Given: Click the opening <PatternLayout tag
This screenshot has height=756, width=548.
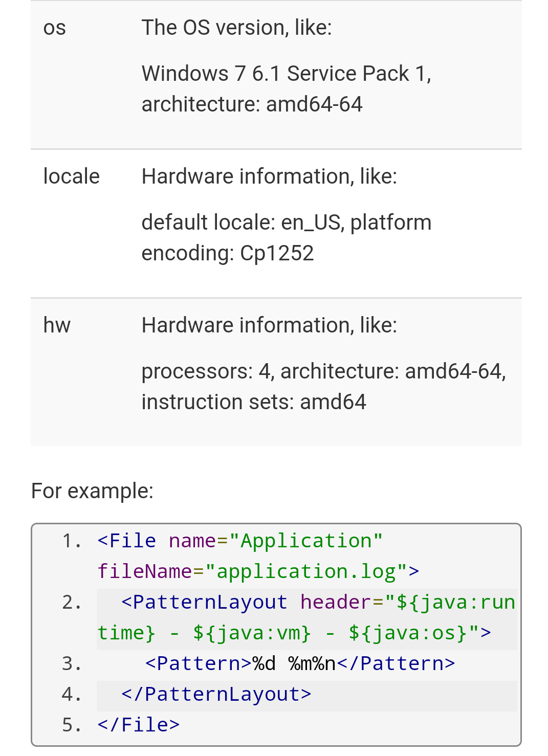Looking at the screenshot, I should coord(204,602).
